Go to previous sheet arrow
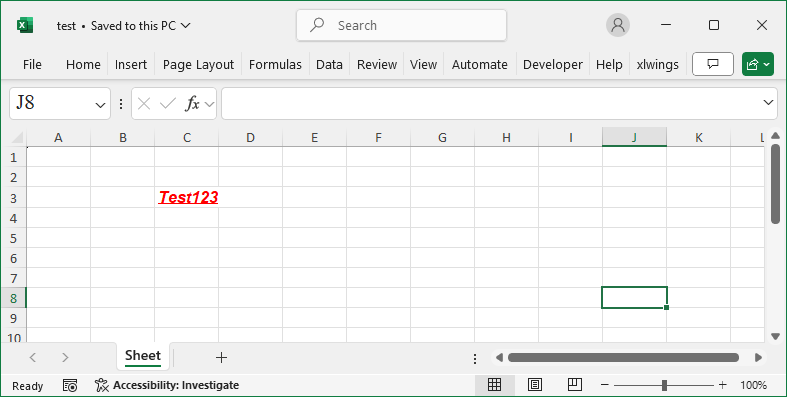This screenshot has height=397, width=787. (x=33, y=357)
